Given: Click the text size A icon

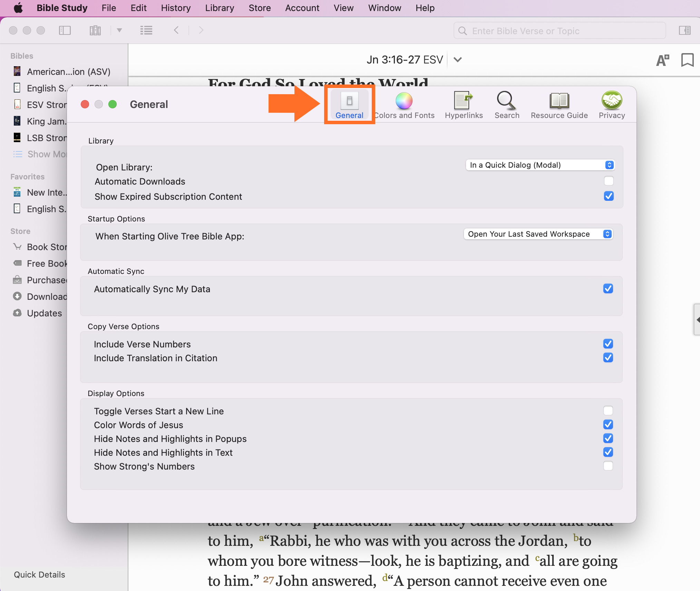Looking at the screenshot, I should click(662, 60).
